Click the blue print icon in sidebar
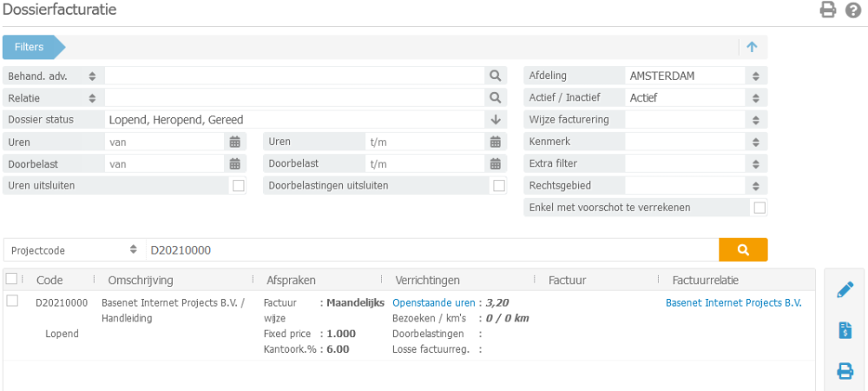The height and width of the screenshot is (391, 868). (845, 371)
